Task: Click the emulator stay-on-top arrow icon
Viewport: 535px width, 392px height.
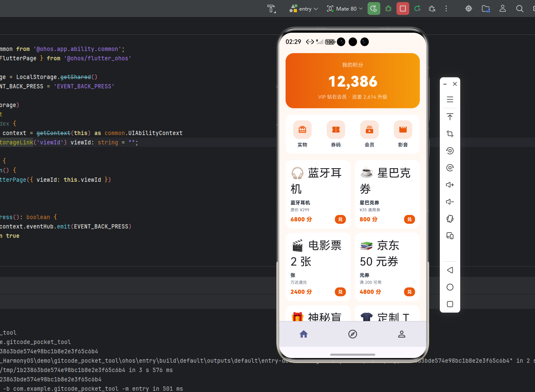Action: point(450,117)
